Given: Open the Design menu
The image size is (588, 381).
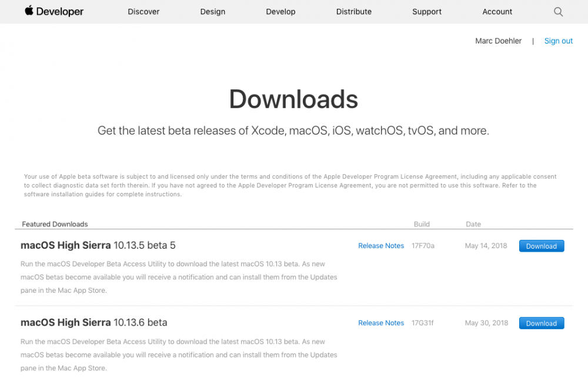Looking at the screenshot, I should (x=213, y=12).
